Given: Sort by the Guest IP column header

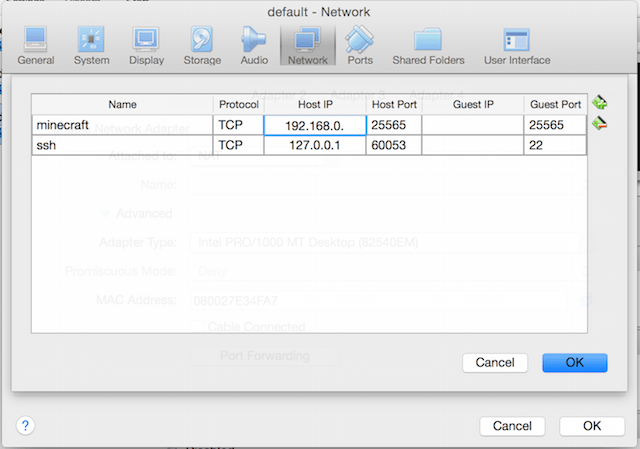Looking at the screenshot, I should [x=473, y=104].
